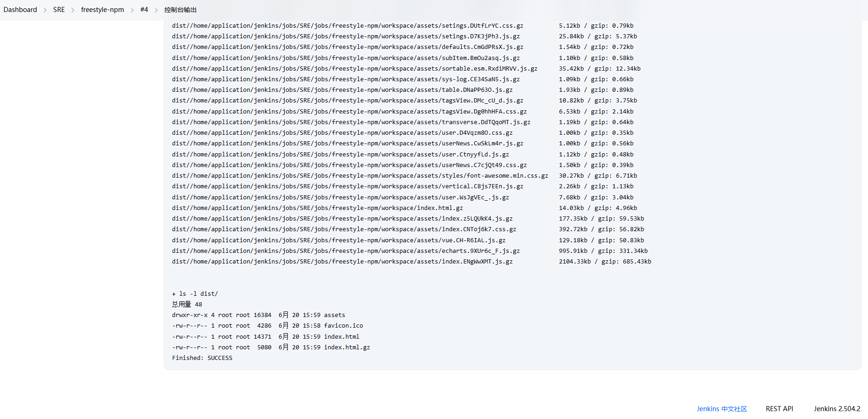Go to Dashboard in the breadcrumb
The height and width of the screenshot is (419, 868).
(x=20, y=10)
